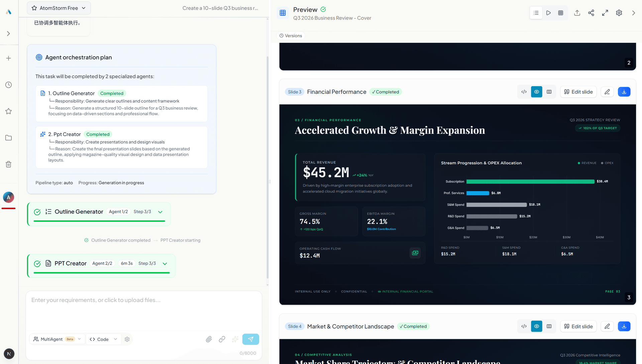Attach a file with paperclip icon
Viewport: 642px width, 364px height.
pos(209,339)
